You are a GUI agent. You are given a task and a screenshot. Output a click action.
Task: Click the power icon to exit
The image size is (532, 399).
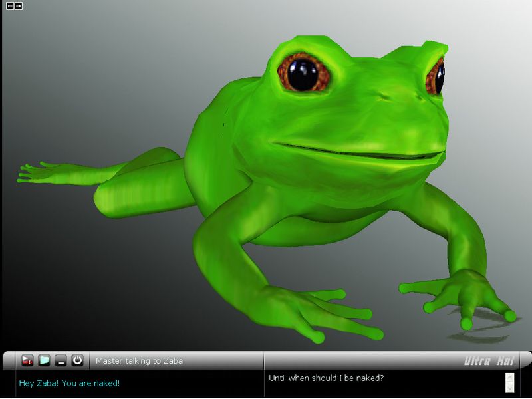click(x=77, y=360)
